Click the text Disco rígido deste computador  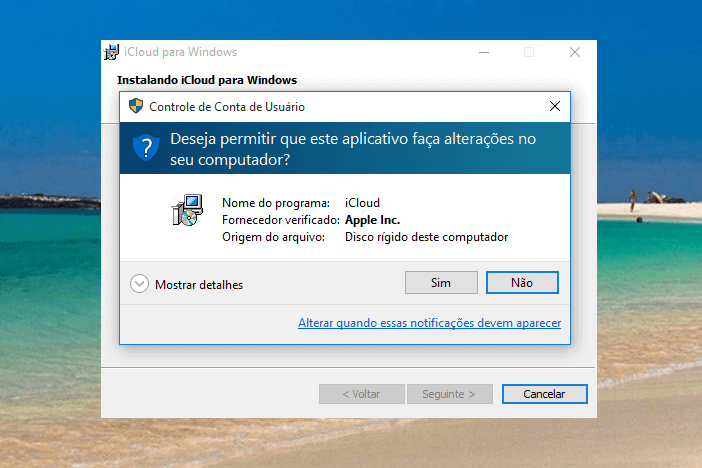pos(426,237)
